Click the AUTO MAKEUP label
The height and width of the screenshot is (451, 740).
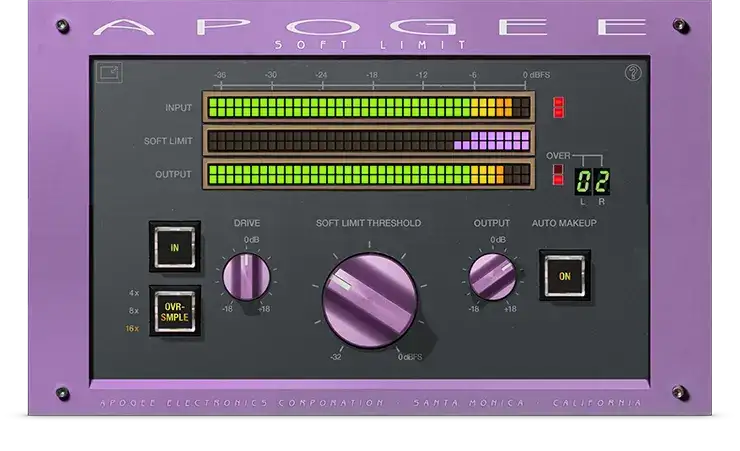click(x=564, y=223)
